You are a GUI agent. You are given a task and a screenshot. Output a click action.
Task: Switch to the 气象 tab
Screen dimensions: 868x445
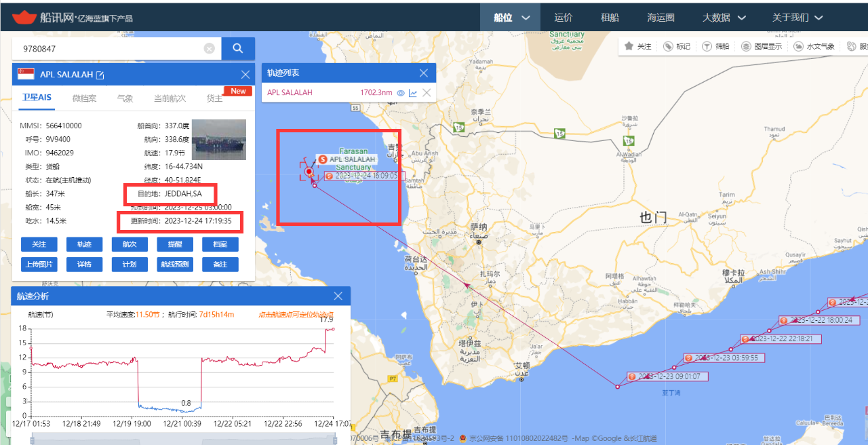coord(125,98)
